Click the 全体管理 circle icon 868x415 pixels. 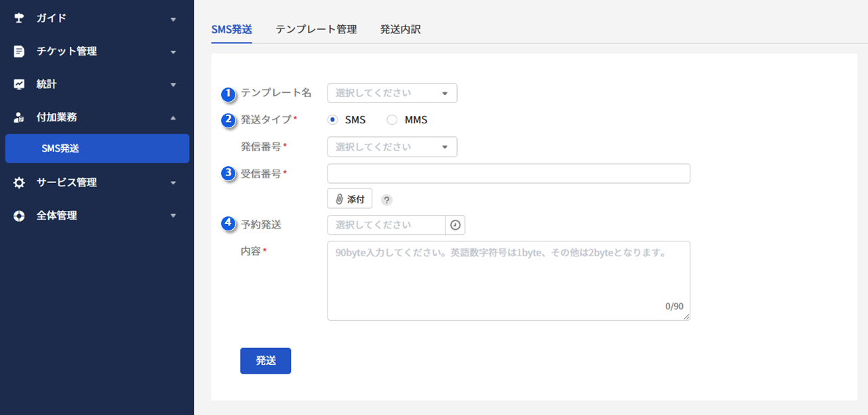[x=19, y=216]
